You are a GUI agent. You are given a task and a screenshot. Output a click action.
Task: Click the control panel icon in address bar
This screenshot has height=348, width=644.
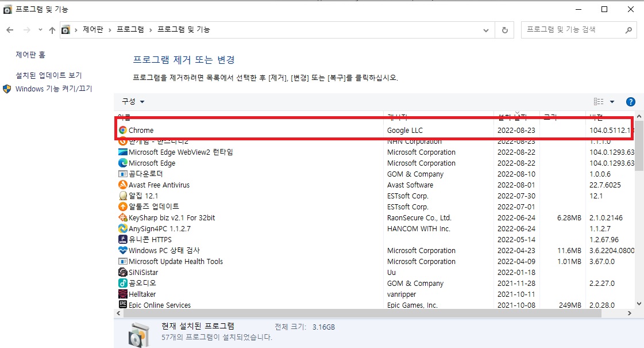[x=65, y=29]
